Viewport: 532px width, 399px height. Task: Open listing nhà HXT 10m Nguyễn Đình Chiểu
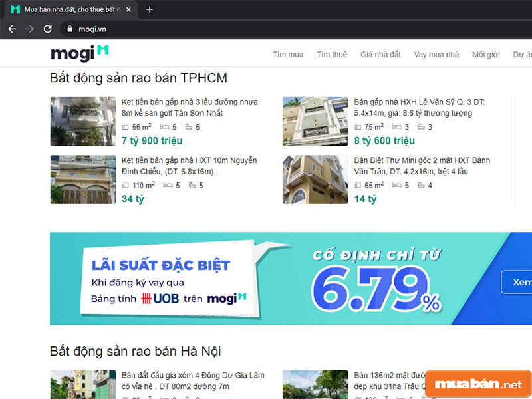190,166
